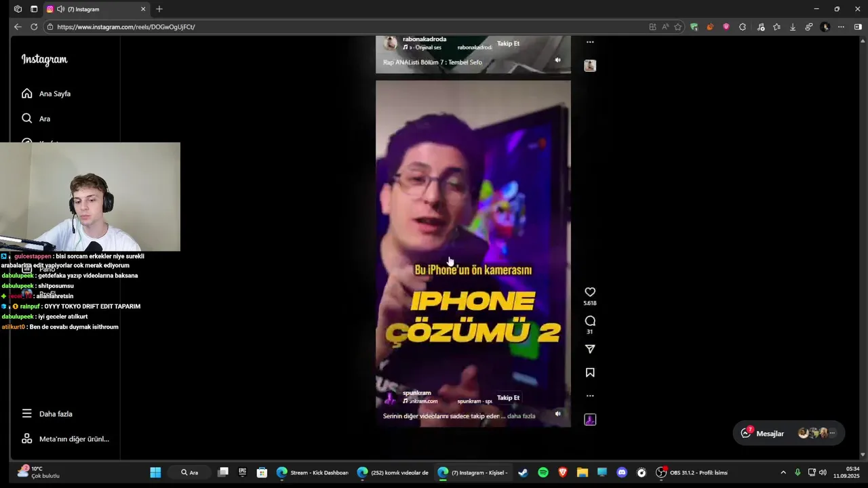868x488 pixels.
Task: Switch to the komik videolar Edge window
Action: (x=393, y=472)
